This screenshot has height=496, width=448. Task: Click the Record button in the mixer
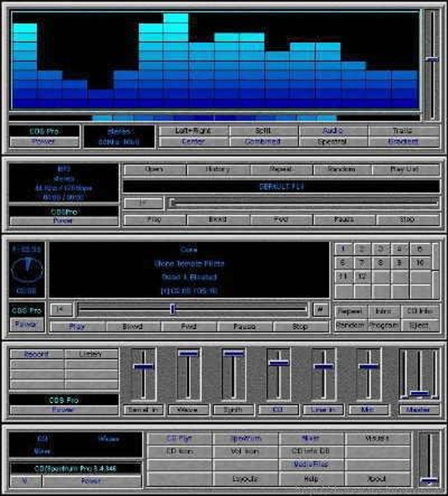(x=37, y=354)
